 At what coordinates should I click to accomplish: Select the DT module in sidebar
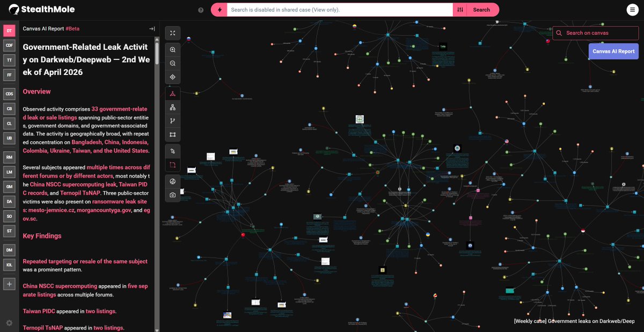tap(9, 31)
